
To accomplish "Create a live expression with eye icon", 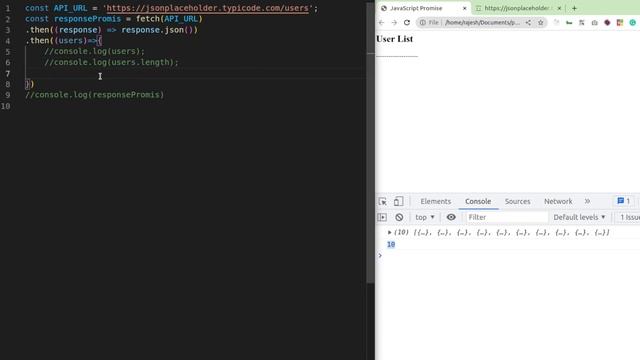I will pos(451,217).
